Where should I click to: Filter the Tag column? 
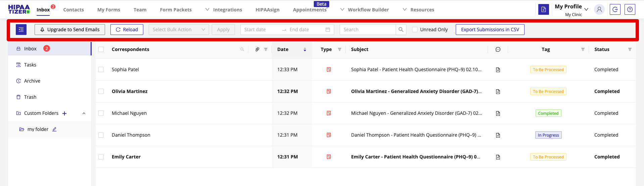[583, 49]
